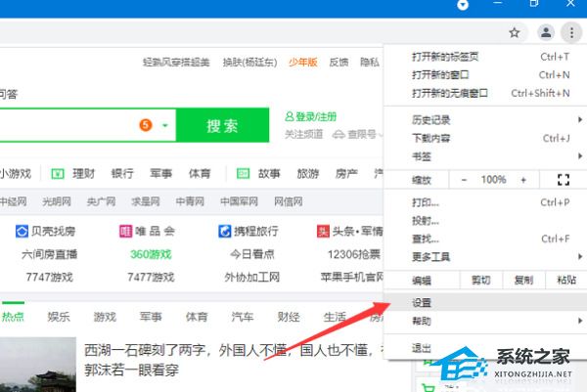Image resolution: width=587 pixels, height=392 pixels.
Task: Click the green icon before 理财
Action: pos(58,174)
